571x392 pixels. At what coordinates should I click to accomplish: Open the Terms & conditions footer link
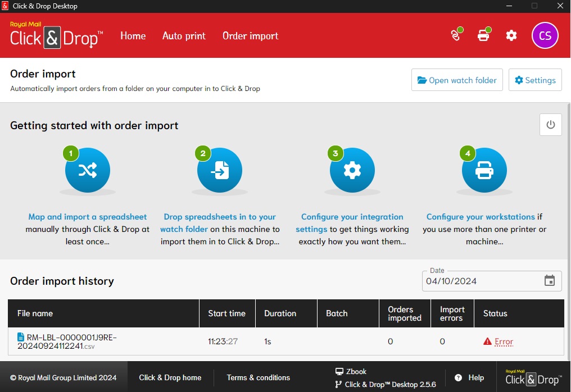click(258, 377)
